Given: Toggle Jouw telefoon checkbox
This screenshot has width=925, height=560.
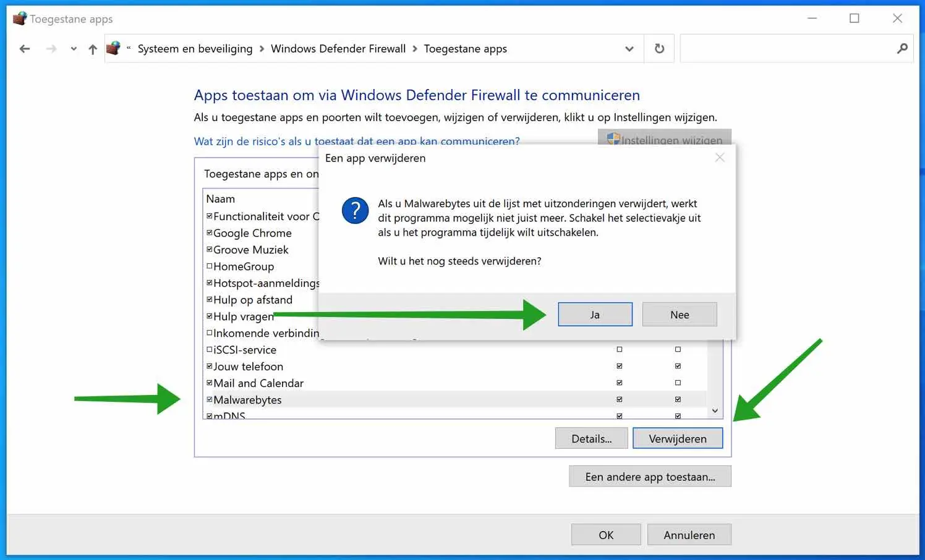Looking at the screenshot, I should [x=209, y=366].
